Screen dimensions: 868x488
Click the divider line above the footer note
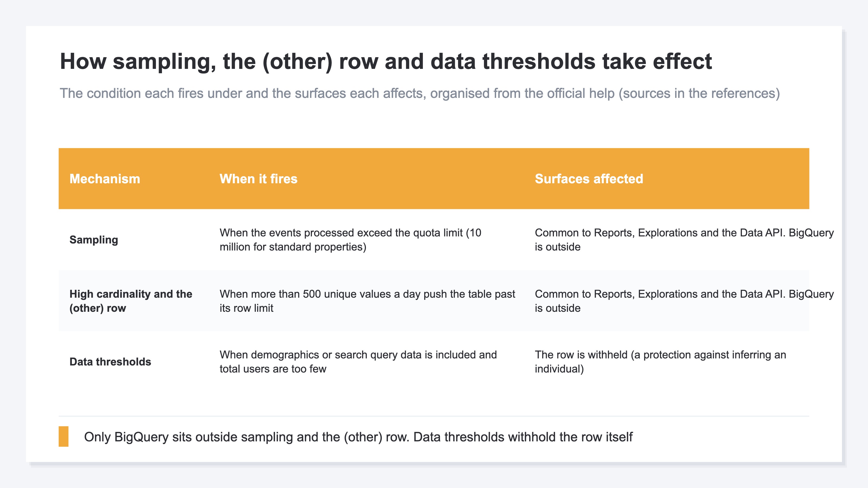tap(434, 416)
